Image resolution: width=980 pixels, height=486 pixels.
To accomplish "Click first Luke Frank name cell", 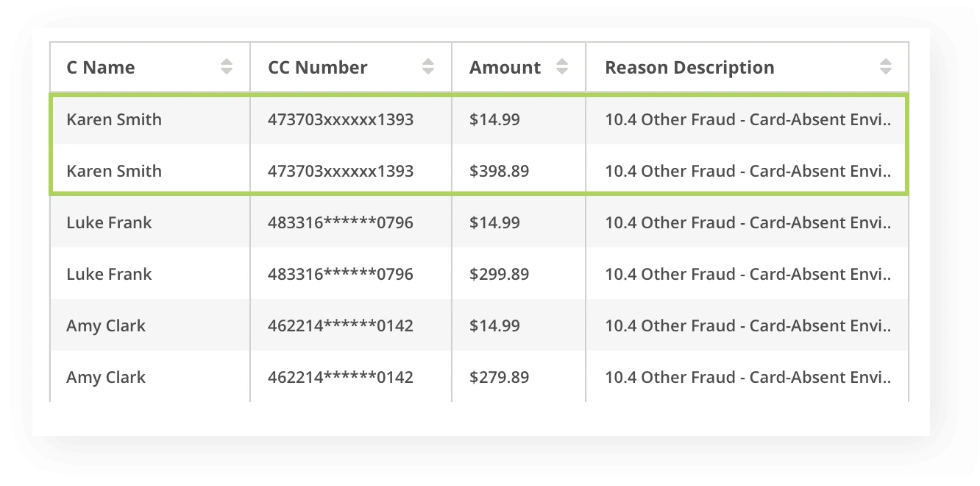I will [x=109, y=222].
